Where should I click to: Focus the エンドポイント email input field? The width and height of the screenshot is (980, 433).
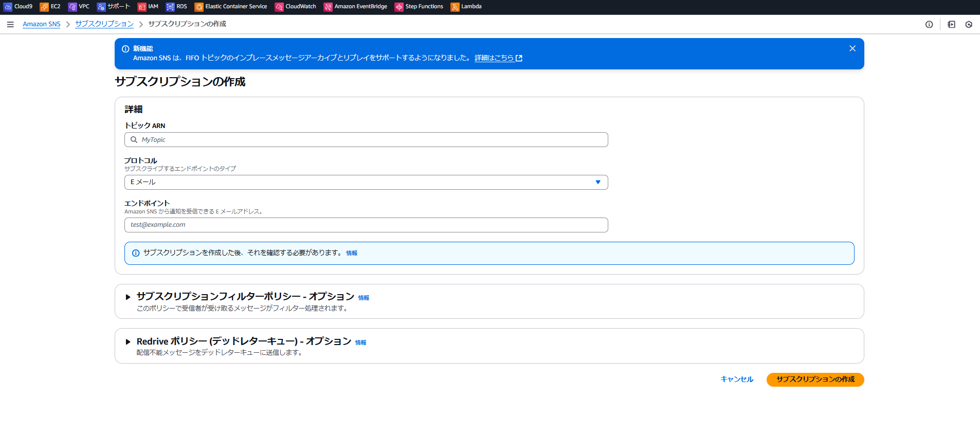tap(366, 225)
